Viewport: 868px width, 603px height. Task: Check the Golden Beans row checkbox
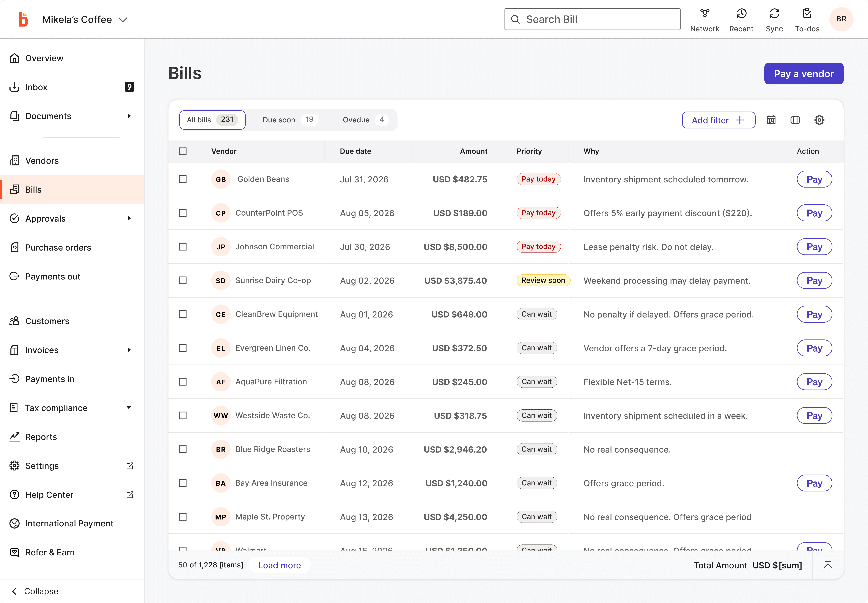(x=183, y=179)
